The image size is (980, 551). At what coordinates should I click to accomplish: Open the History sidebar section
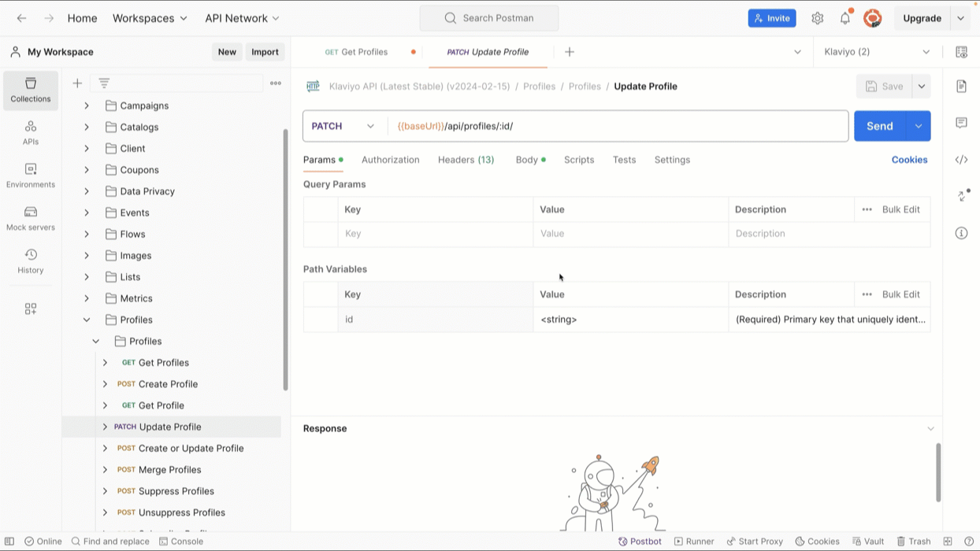[x=31, y=261]
